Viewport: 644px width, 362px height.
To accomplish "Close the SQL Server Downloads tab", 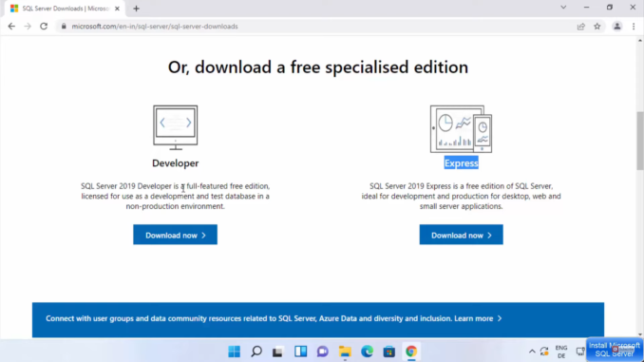I will (117, 9).
